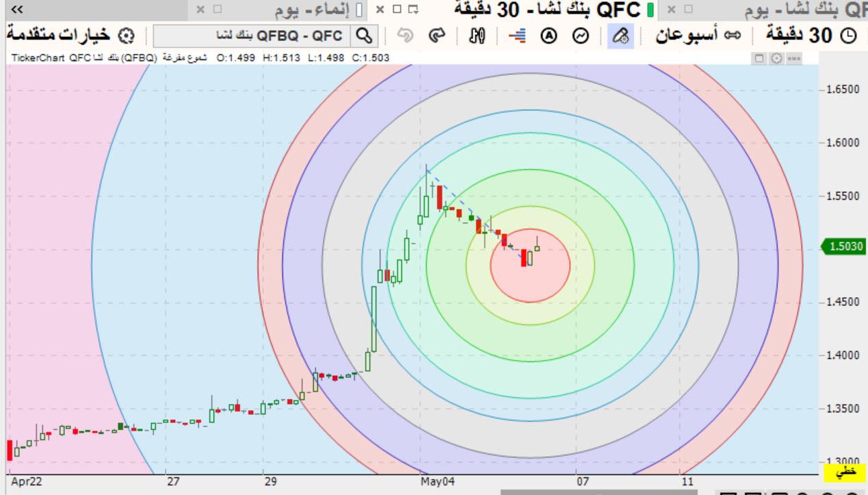Click the 29 date axis label
This screenshot has width=868, height=495.
271,482
